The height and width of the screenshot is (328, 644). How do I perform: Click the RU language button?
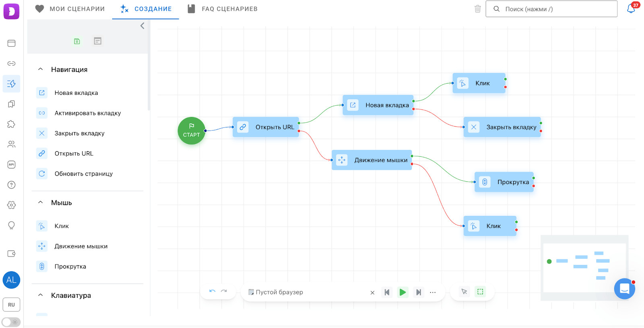11,305
